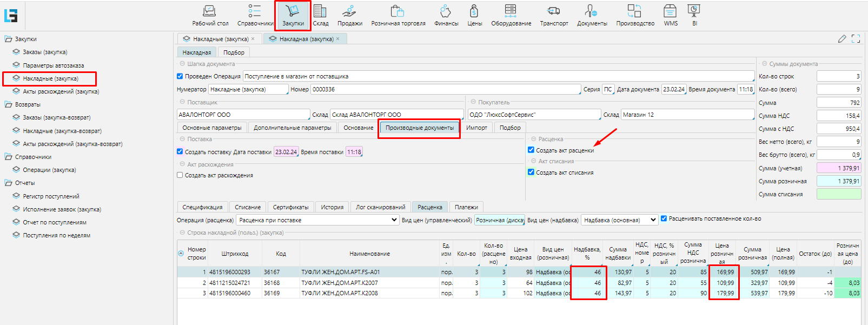Enable the Создать акт расхождения checkbox
Screen dimensions: 868x325
click(180, 175)
